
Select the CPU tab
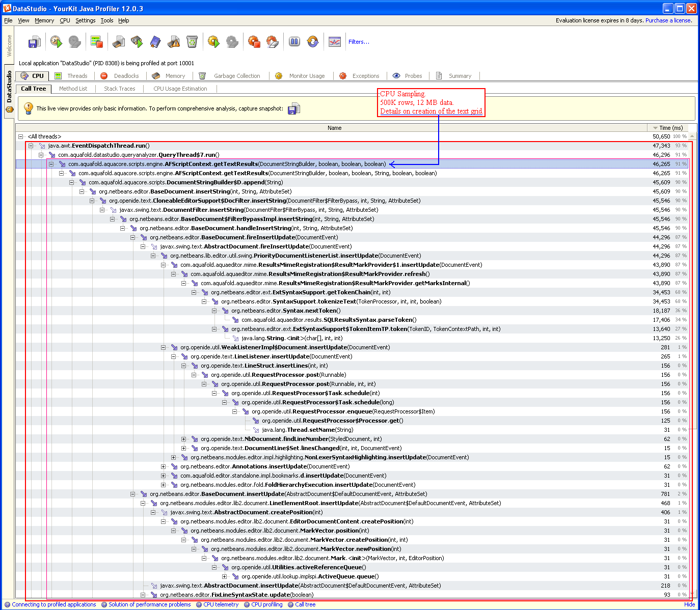point(32,76)
